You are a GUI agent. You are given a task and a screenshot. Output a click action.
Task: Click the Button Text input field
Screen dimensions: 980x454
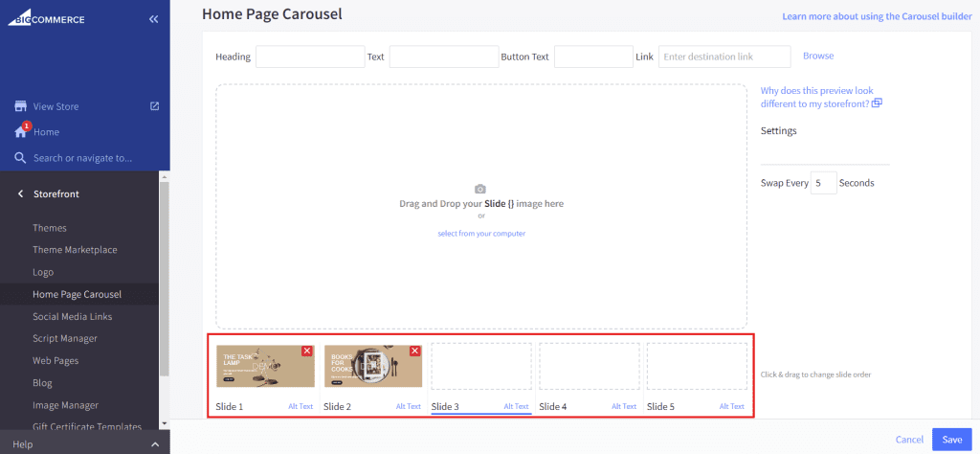tap(593, 57)
